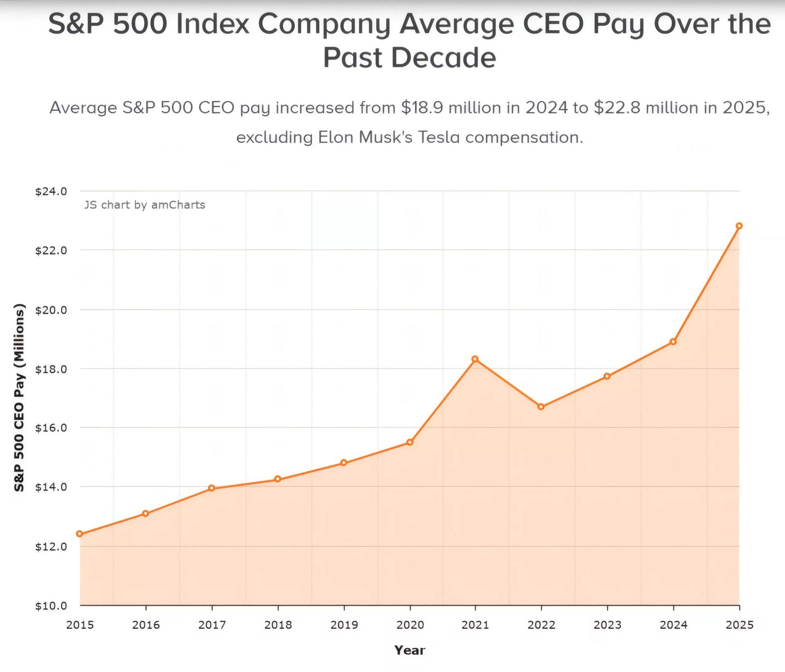This screenshot has width=785, height=672.
Task: Select the 2017 data point on the line
Action: point(212,488)
